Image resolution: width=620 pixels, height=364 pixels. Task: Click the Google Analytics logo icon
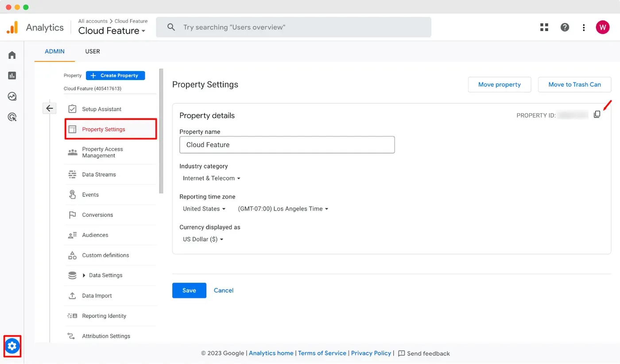click(x=12, y=27)
